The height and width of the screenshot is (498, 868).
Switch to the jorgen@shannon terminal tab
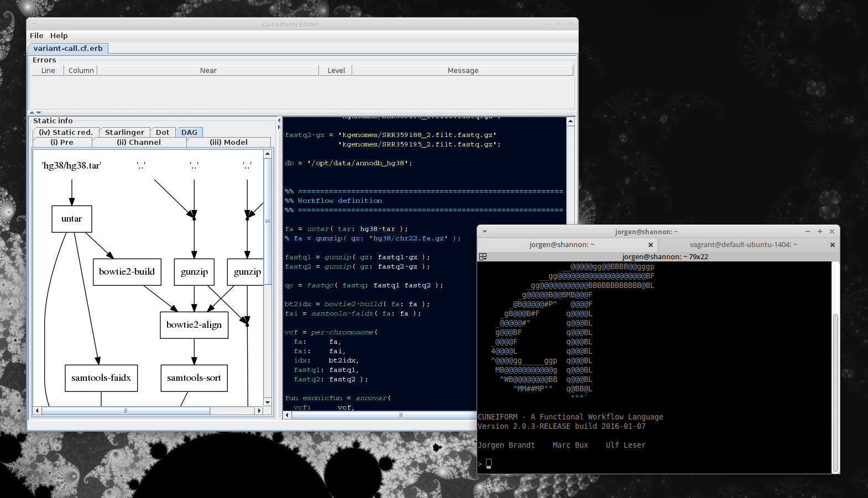point(562,244)
